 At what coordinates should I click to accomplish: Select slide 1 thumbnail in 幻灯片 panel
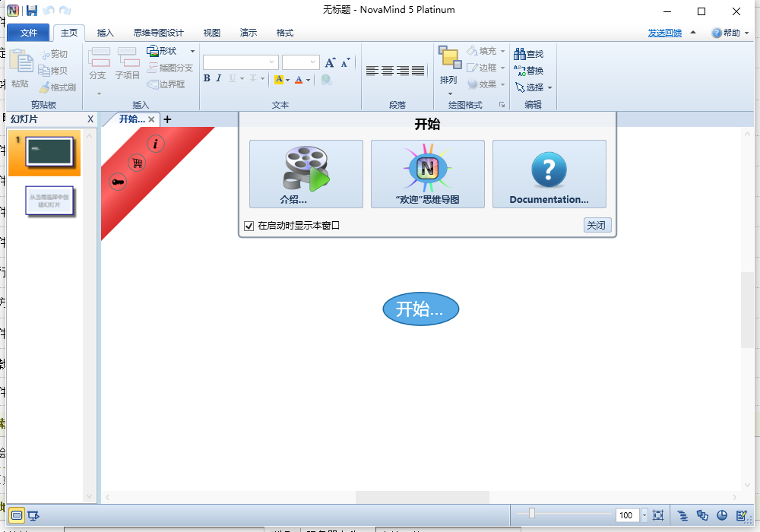pyautogui.click(x=49, y=152)
